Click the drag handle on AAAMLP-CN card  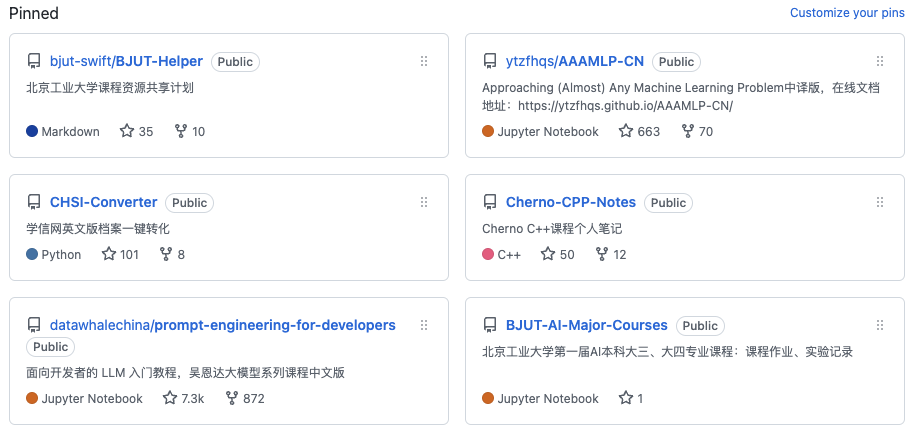880,61
